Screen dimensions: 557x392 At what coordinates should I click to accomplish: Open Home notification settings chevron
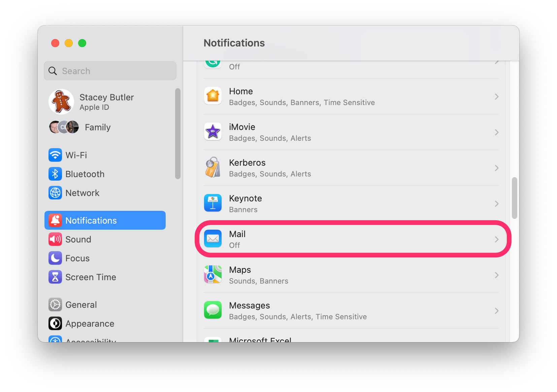[x=497, y=97]
